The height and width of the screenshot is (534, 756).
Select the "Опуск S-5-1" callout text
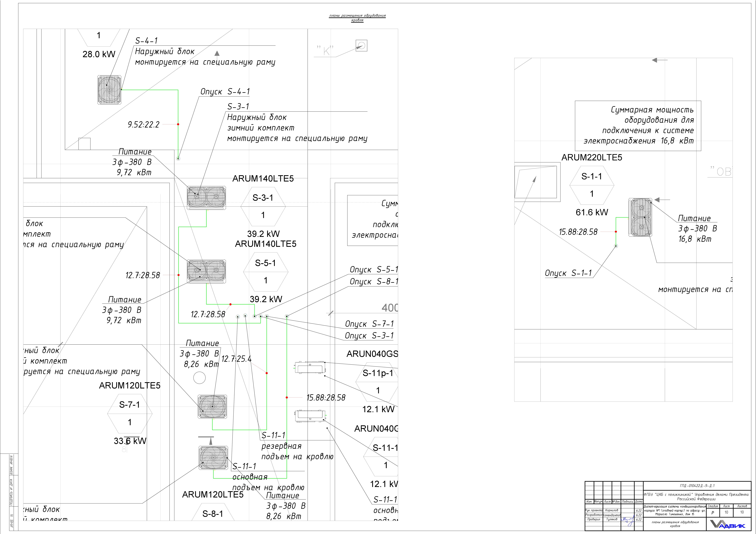click(x=374, y=270)
